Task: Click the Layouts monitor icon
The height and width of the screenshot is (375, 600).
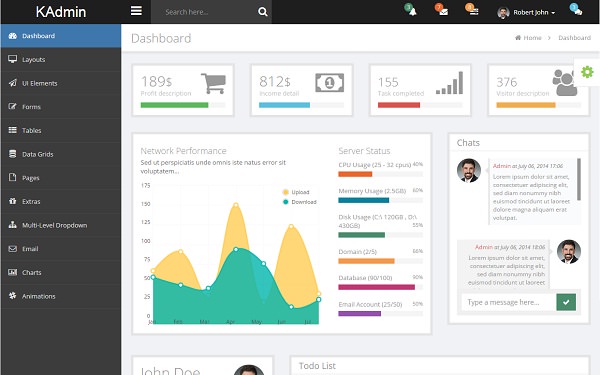Action: click(13, 59)
